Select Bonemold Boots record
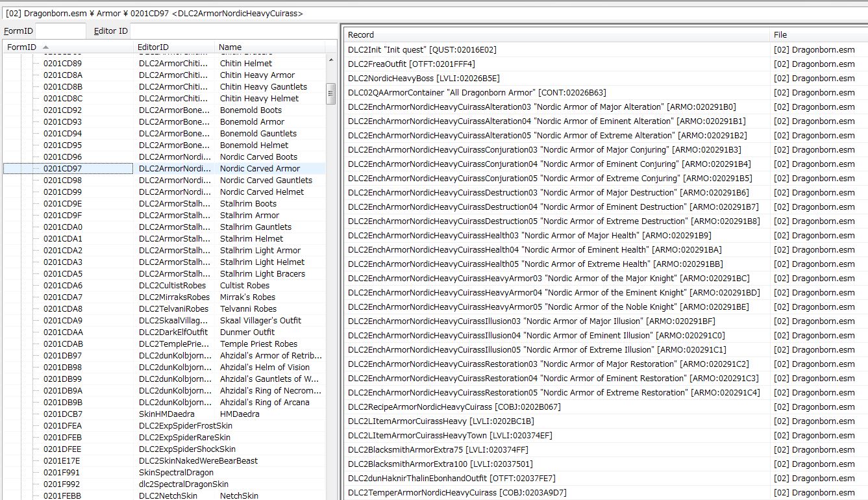 point(164,110)
